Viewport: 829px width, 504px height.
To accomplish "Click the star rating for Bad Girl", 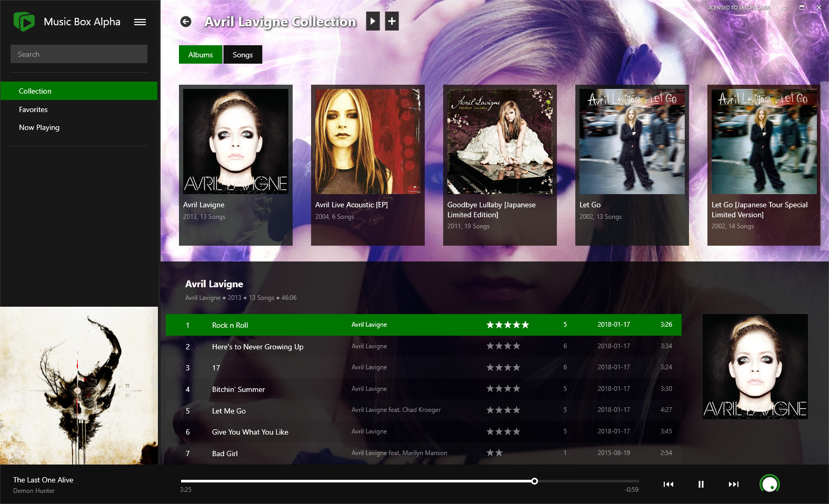I will tap(494, 453).
